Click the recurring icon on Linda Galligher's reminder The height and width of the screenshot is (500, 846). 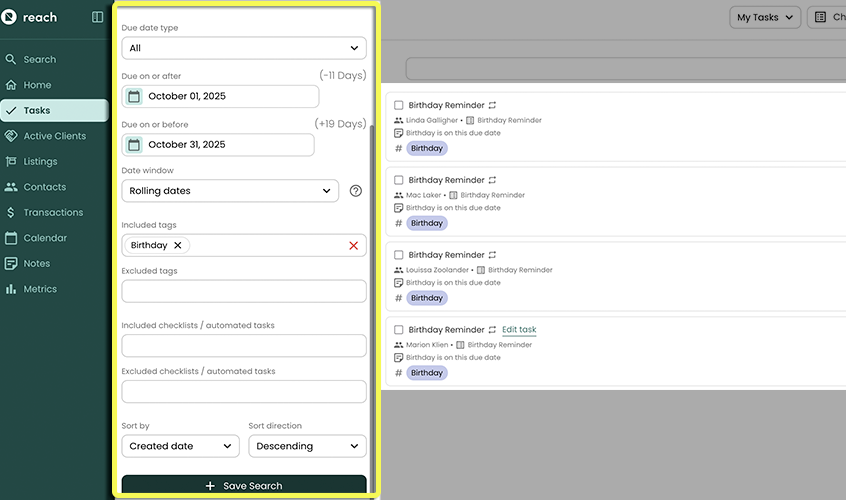492,105
